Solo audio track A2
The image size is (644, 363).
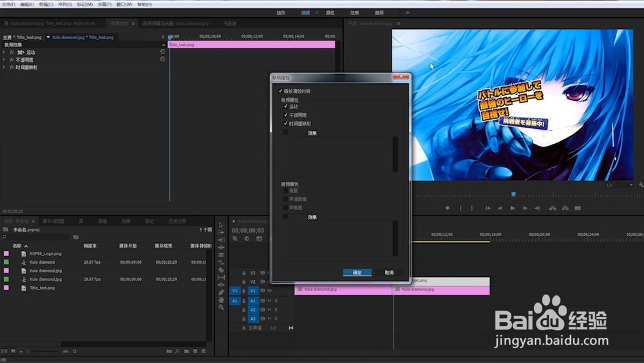(x=276, y=309)
